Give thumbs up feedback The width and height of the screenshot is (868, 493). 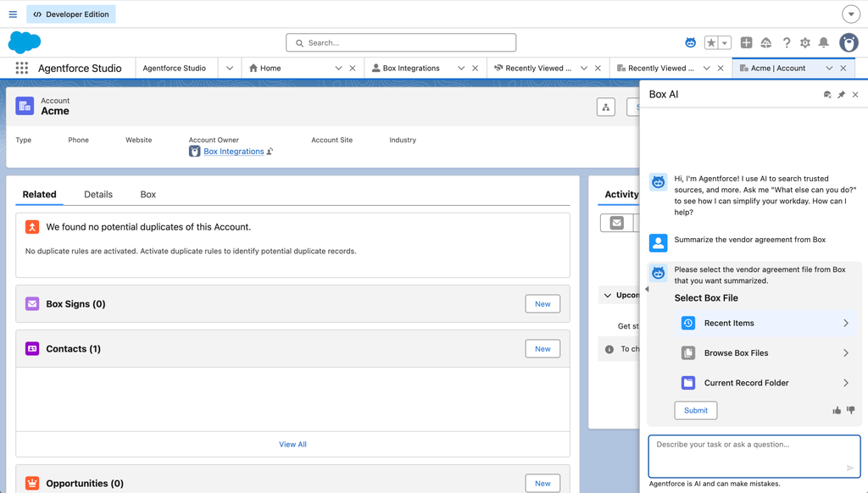pyautogui.click(x=837, y=411)
